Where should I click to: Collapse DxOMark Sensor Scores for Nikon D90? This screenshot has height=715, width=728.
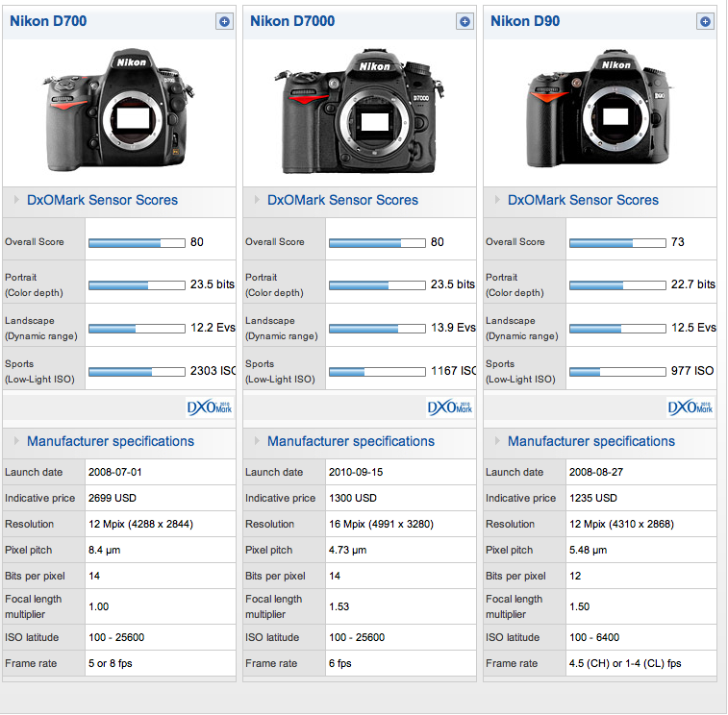(498, 200)
